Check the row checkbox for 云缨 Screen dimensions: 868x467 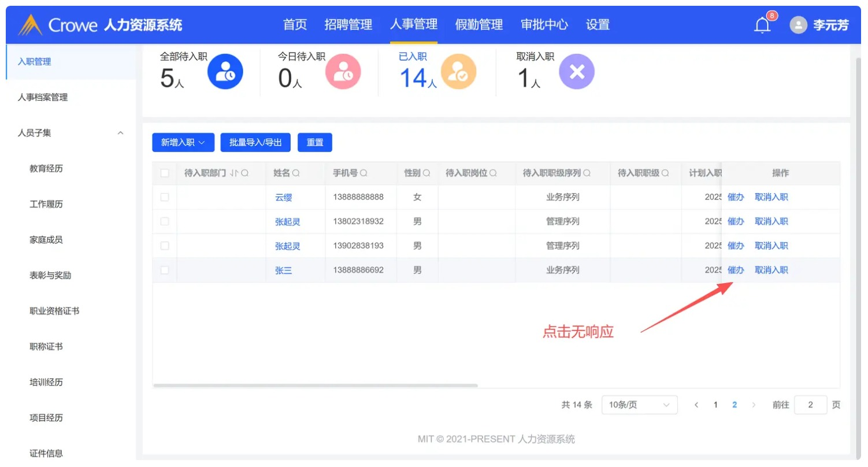click(x=165, y=197)
